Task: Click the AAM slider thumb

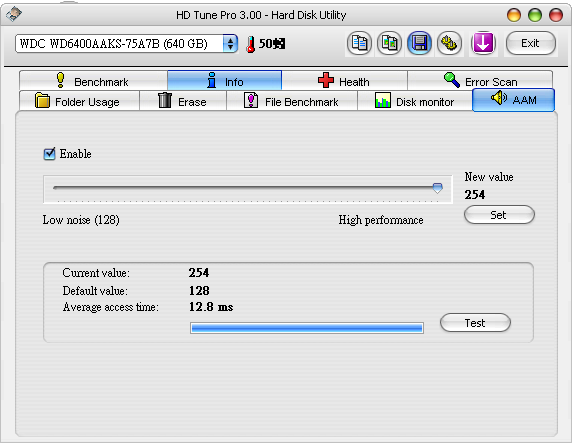Action: (x=437, y=188)
